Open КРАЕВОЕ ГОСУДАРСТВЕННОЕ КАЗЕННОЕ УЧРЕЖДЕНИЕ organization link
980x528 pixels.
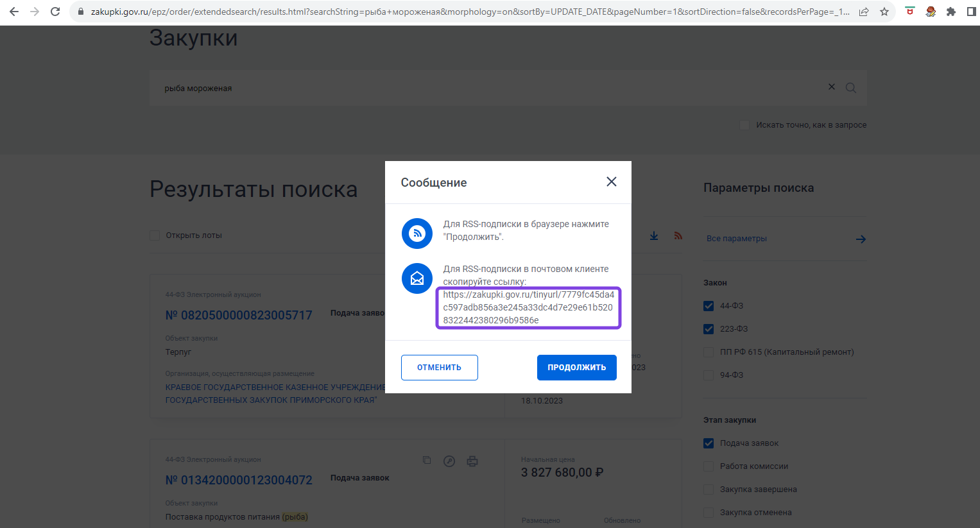tap(275, 393)
